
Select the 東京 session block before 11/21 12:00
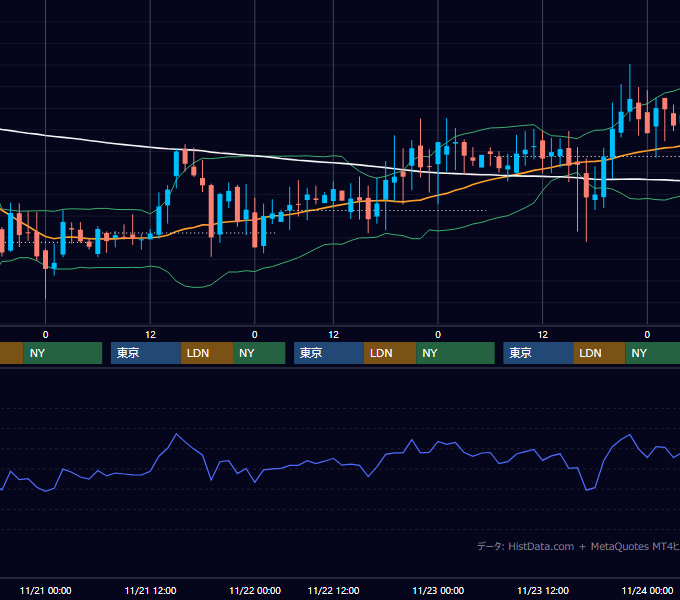pos(146,353)
